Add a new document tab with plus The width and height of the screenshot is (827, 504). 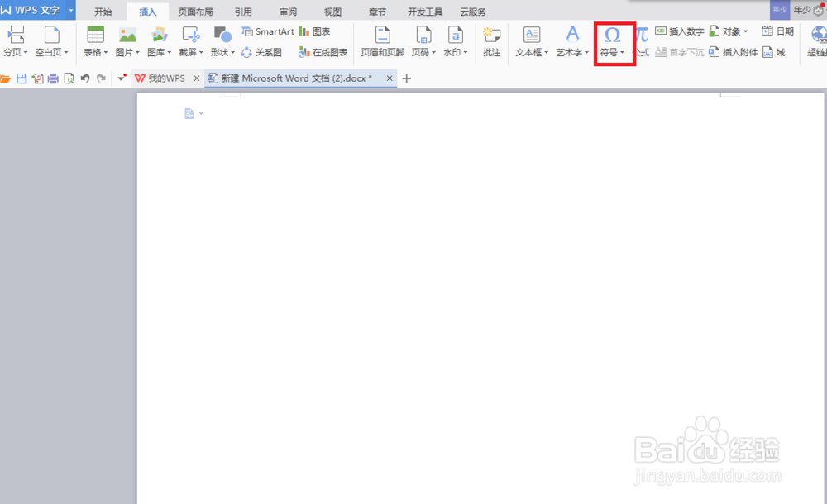tap(407, 78)
